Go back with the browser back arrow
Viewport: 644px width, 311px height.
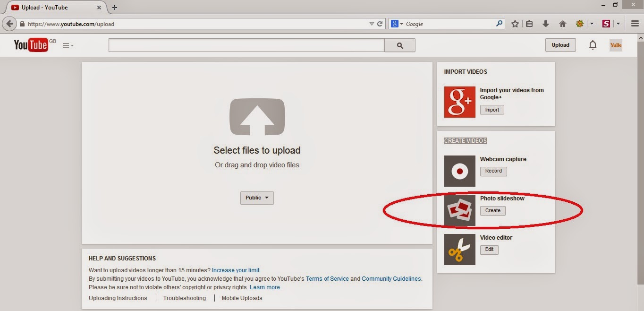coord(9,24)
